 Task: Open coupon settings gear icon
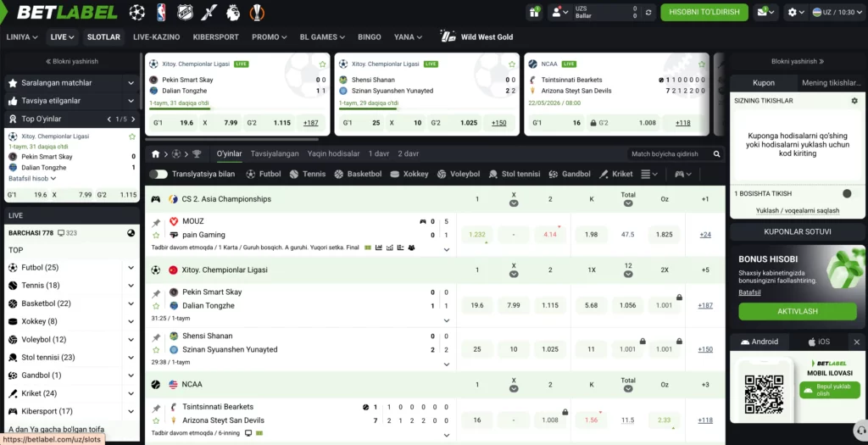[x=854, y=101]
